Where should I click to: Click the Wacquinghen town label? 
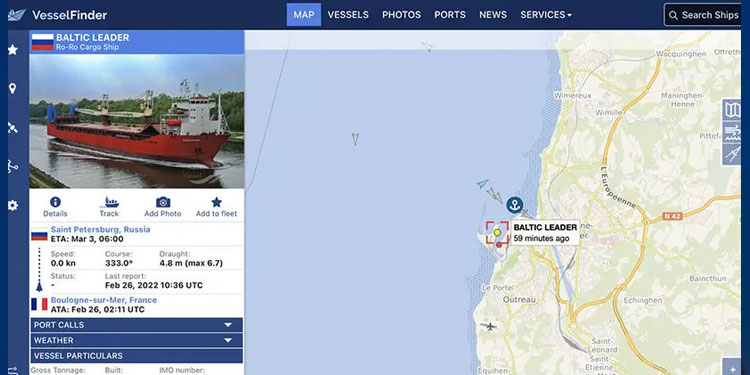click(x=681, y=54)
